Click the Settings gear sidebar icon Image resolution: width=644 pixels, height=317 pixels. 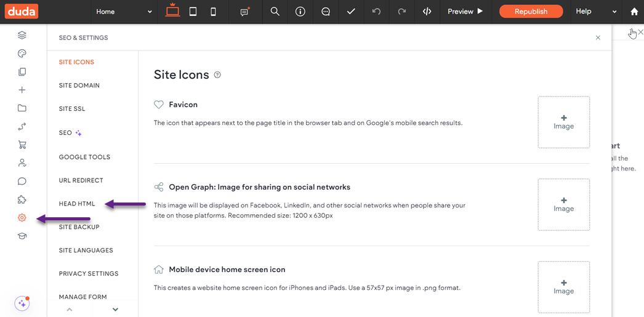click(x=22, y=218)
